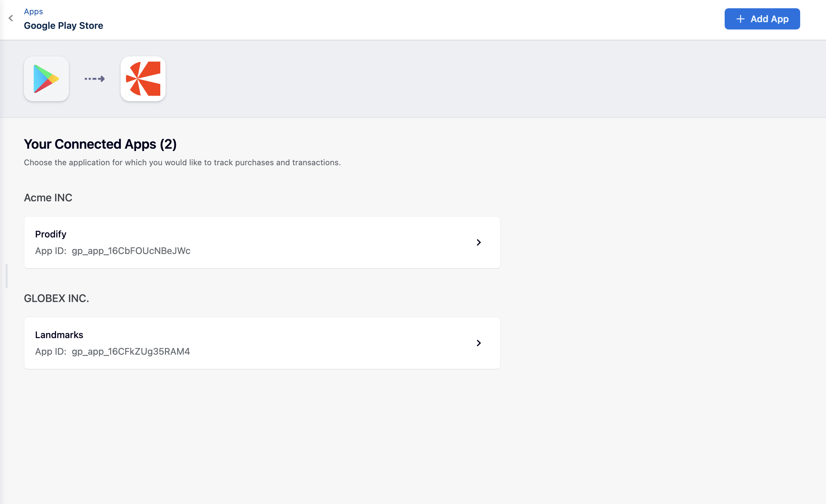Click the Acme INC group heading
The image size is (826, 504).
[x=48, y=198]
